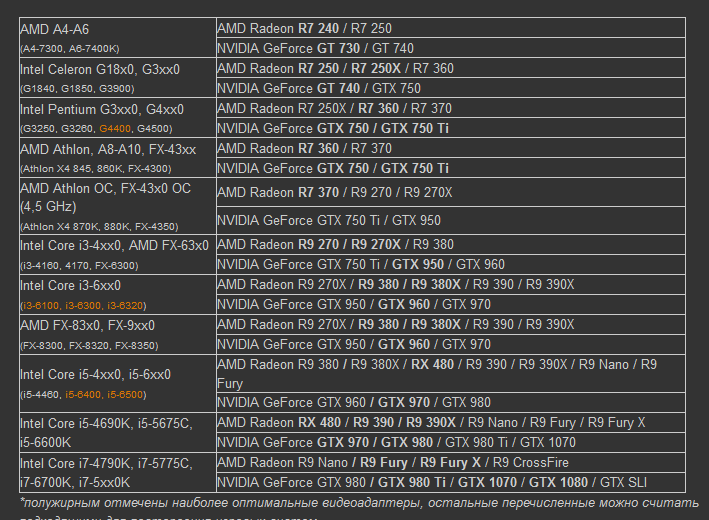Click the AMD FX-83x0, FX-9xx0 cell

click(114, 334)
